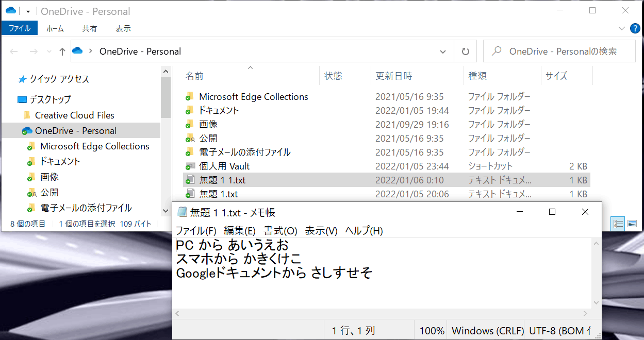This screenshot has width=644, height=340.
Task: Select Creative Cloud Files in navigation pane
Action: pos(75,115)
